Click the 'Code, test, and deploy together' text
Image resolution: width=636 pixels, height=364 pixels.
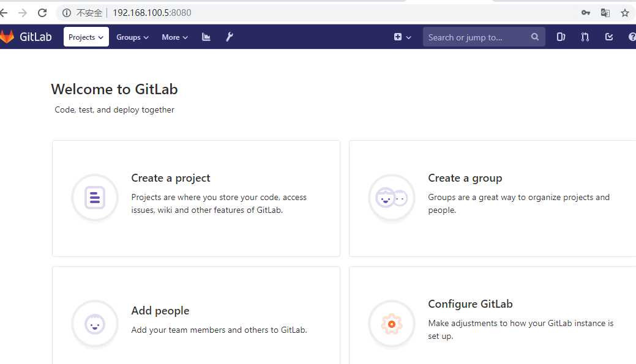(x=114, y=110)
